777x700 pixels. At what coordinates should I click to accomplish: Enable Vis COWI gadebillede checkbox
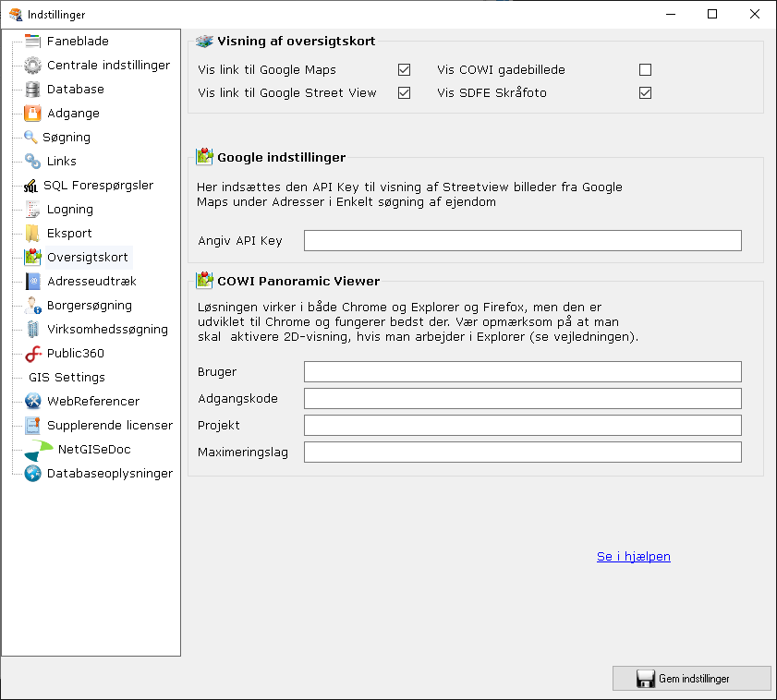[x=646, y=70]
